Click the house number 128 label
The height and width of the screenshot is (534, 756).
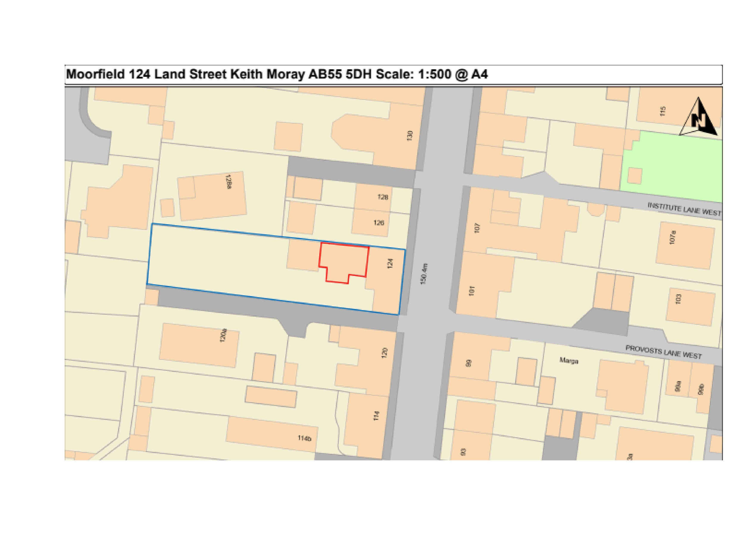point(383,197)
